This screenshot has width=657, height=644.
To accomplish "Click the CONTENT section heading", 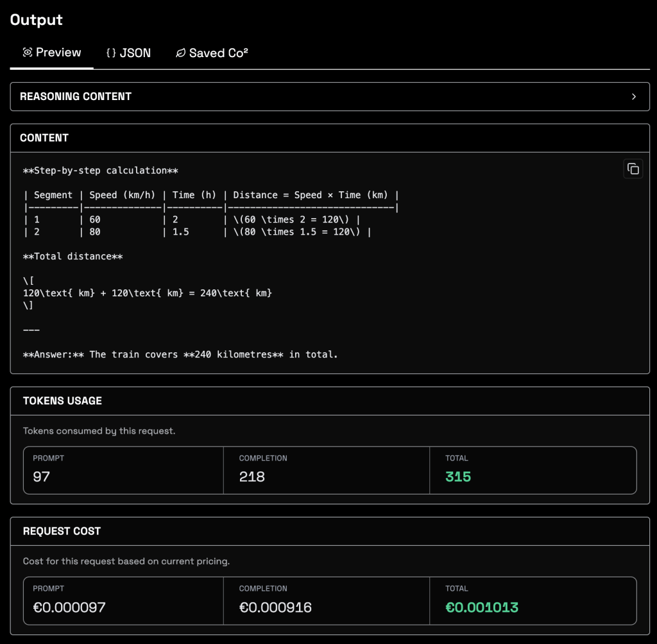I will click(44, 138).
